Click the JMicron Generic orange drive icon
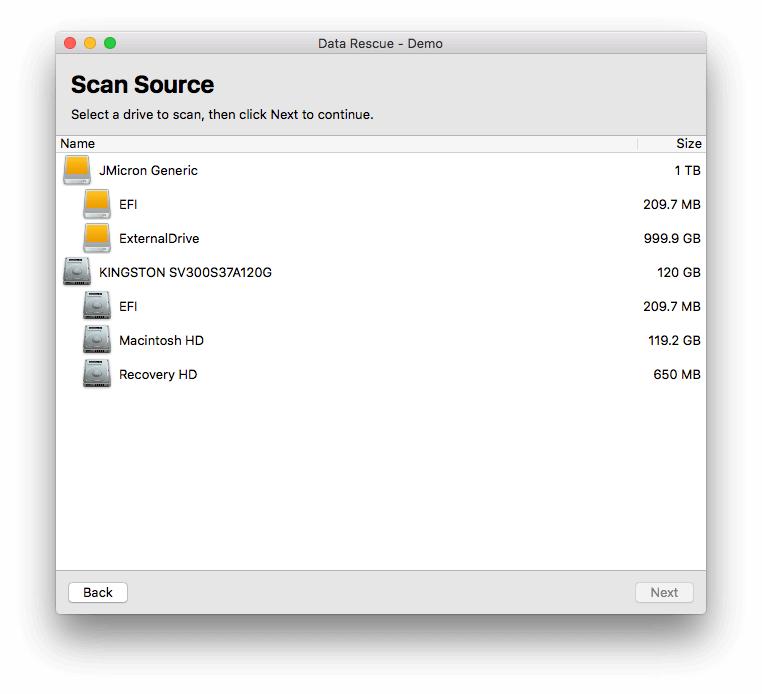Image resolution: width=762 pixels, height=694 pixels. pyautogui.click(x=77, y=170)
